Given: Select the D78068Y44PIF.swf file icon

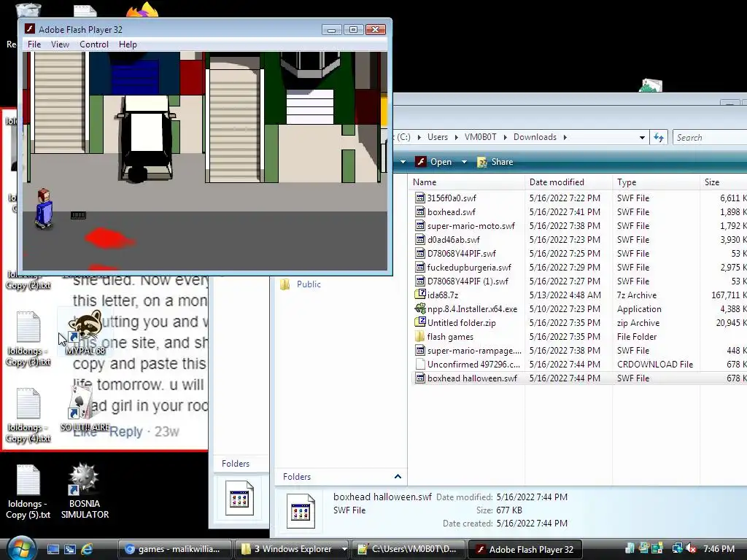Looking at the screenshot, I should click(419, 253).
